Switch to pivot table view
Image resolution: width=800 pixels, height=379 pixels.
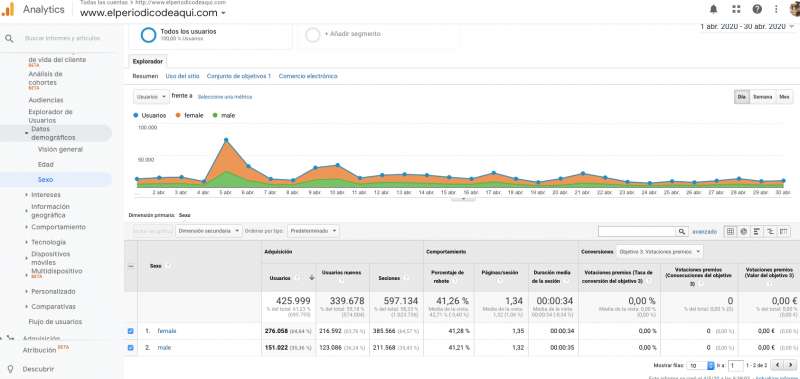pyautogui.click(x=784, y=232)
